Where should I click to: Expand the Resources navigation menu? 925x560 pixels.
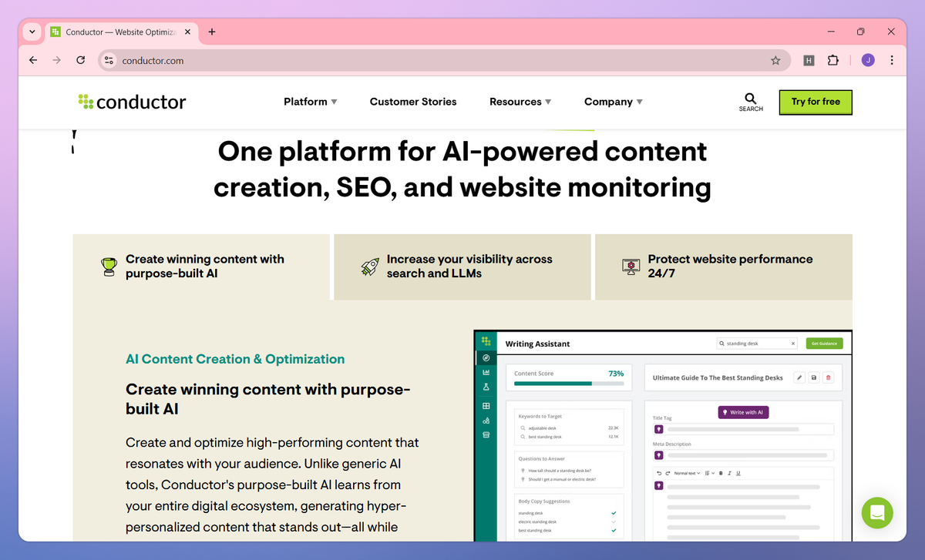[520, 102]
